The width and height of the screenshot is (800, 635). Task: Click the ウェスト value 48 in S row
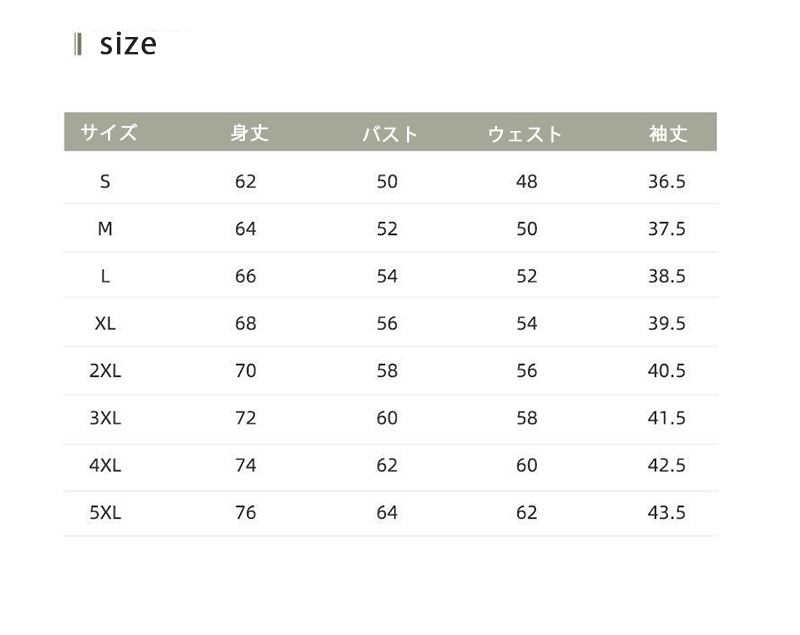[527, 182]
